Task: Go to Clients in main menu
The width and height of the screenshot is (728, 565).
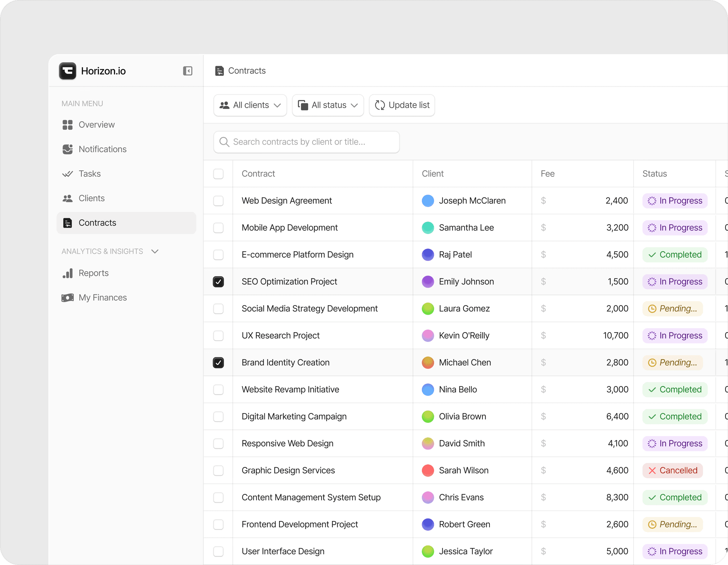Action: [91, 198]
